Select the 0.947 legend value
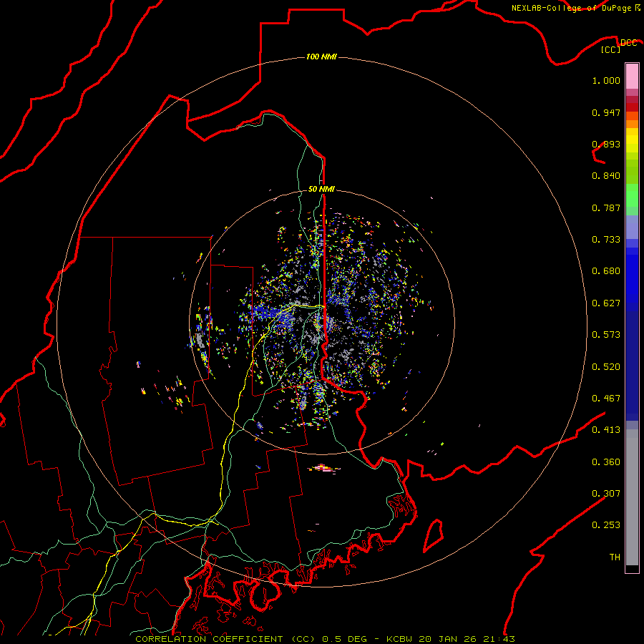This screenshot has height=644, width=644. [x=606, y=112]
